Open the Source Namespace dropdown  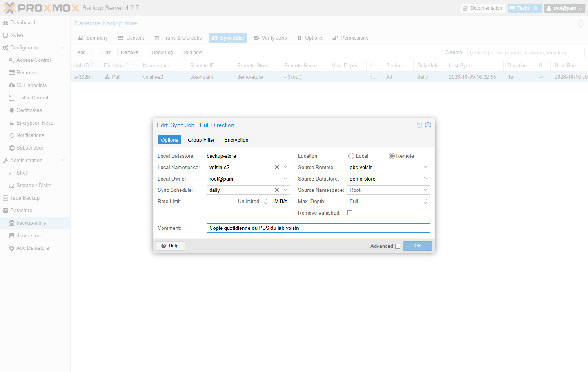pyautogui.click(x=426, y=190)
